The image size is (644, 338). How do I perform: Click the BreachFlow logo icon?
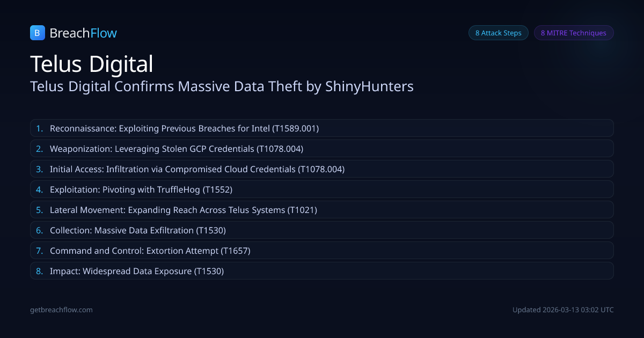[37, 33]
